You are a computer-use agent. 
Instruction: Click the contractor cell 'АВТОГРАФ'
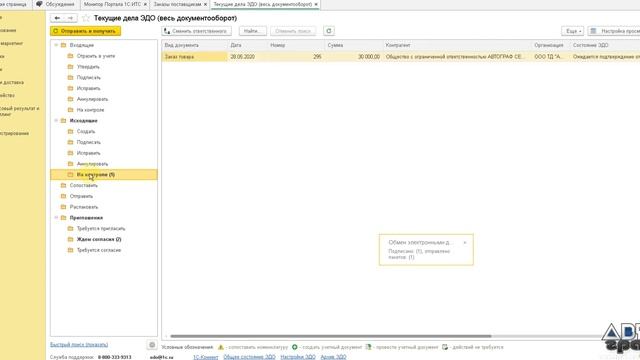pos(457,57)
